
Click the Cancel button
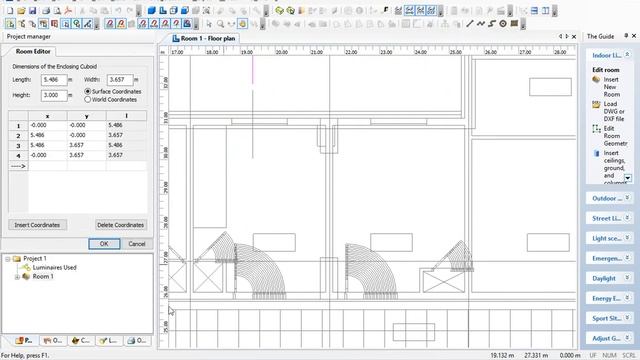coord(137,244)
